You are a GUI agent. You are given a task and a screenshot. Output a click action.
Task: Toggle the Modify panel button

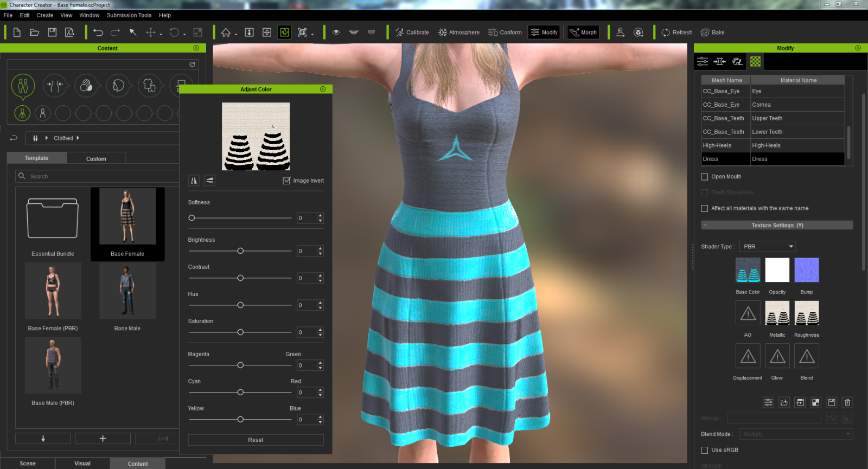[x=544, y=33]
